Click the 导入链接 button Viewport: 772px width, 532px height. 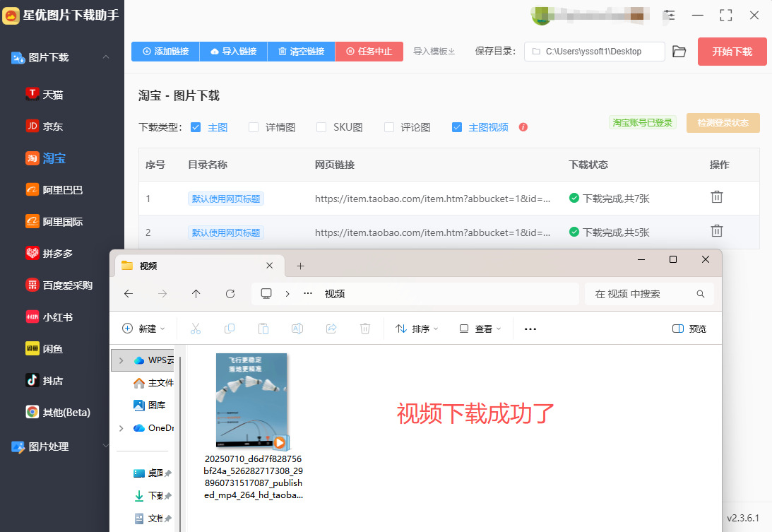[x=233, y=52]
